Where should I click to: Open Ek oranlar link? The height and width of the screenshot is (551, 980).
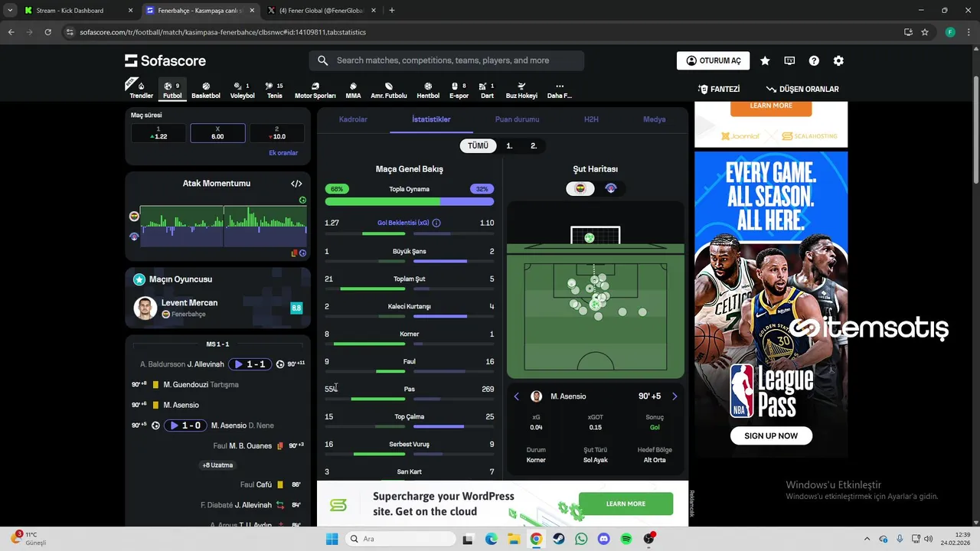[283, 153]
